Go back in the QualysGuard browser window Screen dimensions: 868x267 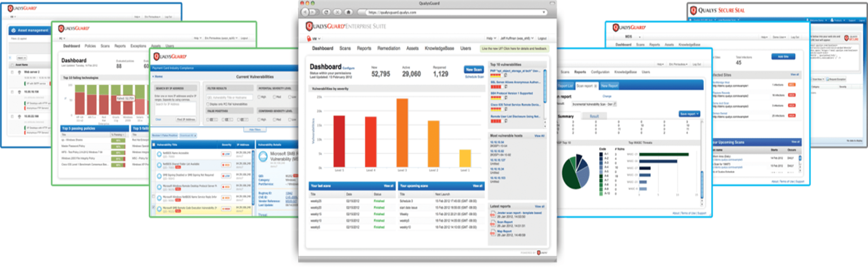tap(305, 12)
